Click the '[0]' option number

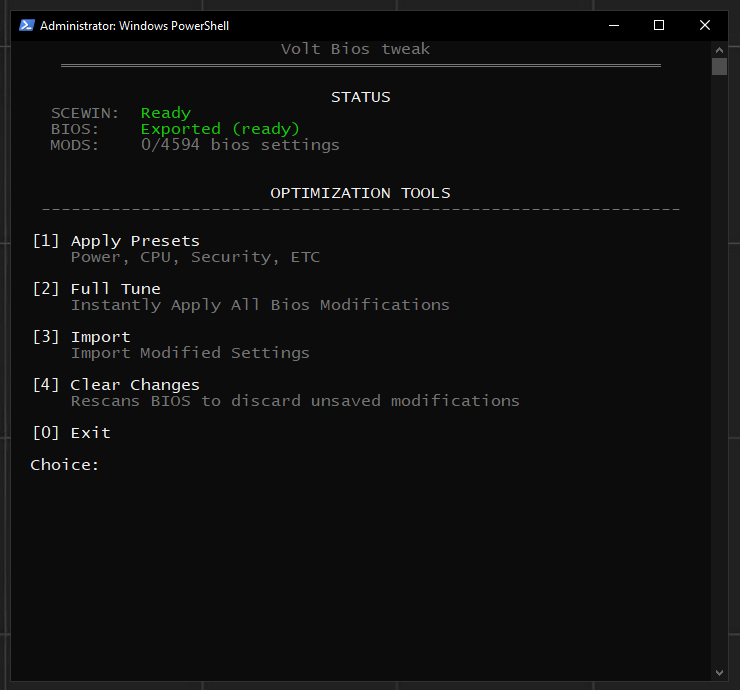pyautogui.click(x=46, y=432)
